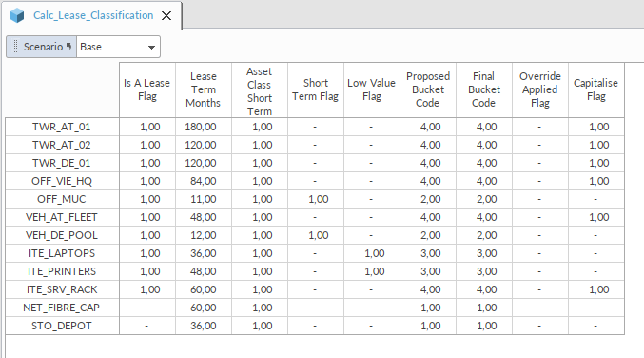Image resolution: width=644 pixels, height=358 pixels.
Task: Select the STO_DEPOT row header
Action: [62, 326]
